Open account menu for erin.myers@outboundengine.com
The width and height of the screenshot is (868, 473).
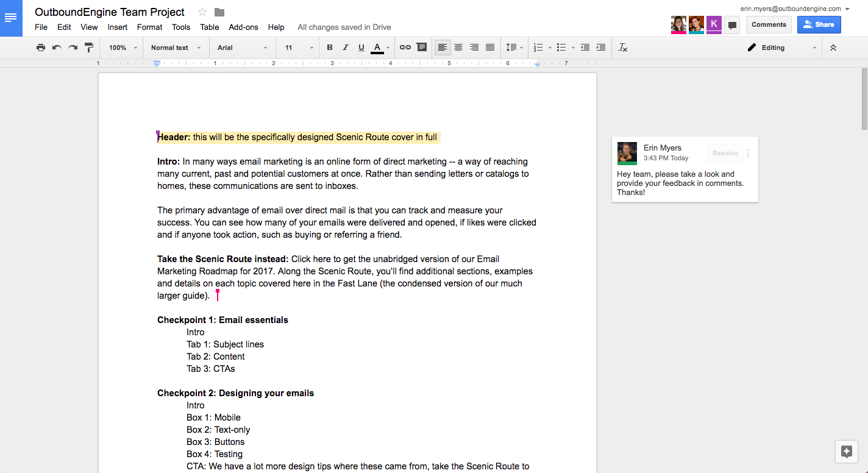[x=795, y=9]
